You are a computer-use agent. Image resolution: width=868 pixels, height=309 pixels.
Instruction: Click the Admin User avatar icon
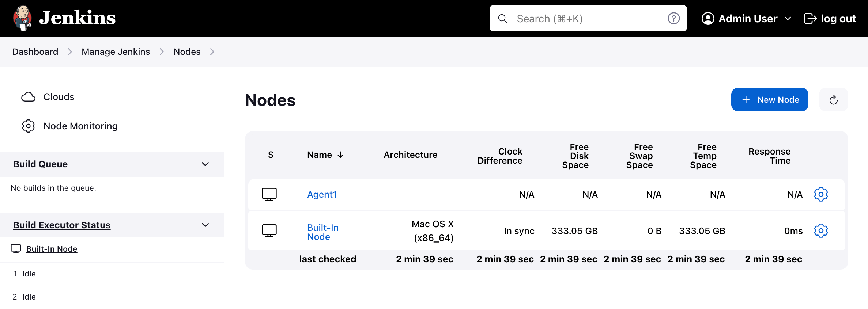(x=708, y=19)
